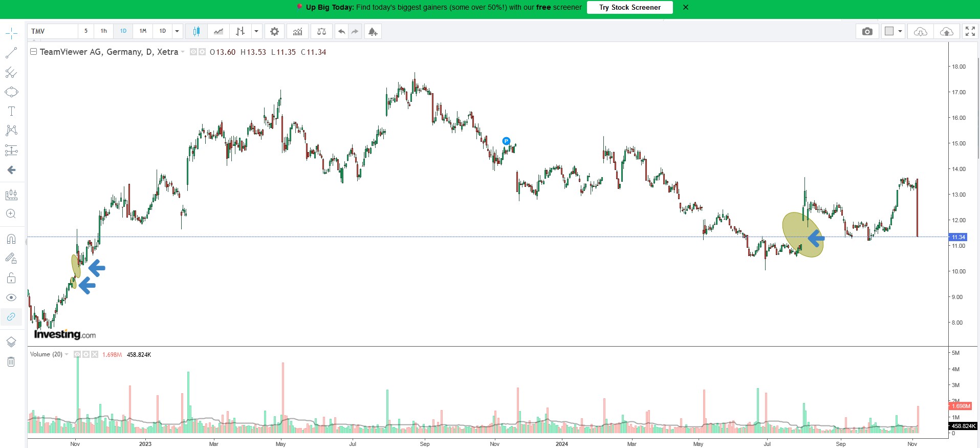
Task: Toggle stay in drawing mode
Action: click(11, 259)
